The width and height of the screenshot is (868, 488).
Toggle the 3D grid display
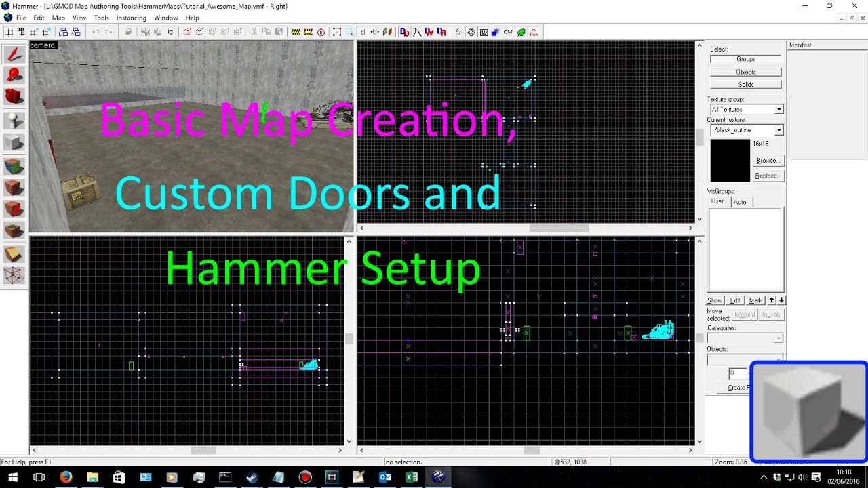21,32
